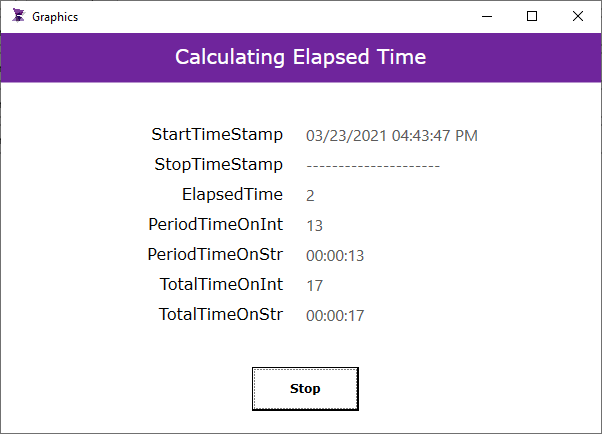Image resolution: width=602 pixels, height=434 pixels.
Task: Click the TotalTimeOnInt label
Action: [222, 284]
